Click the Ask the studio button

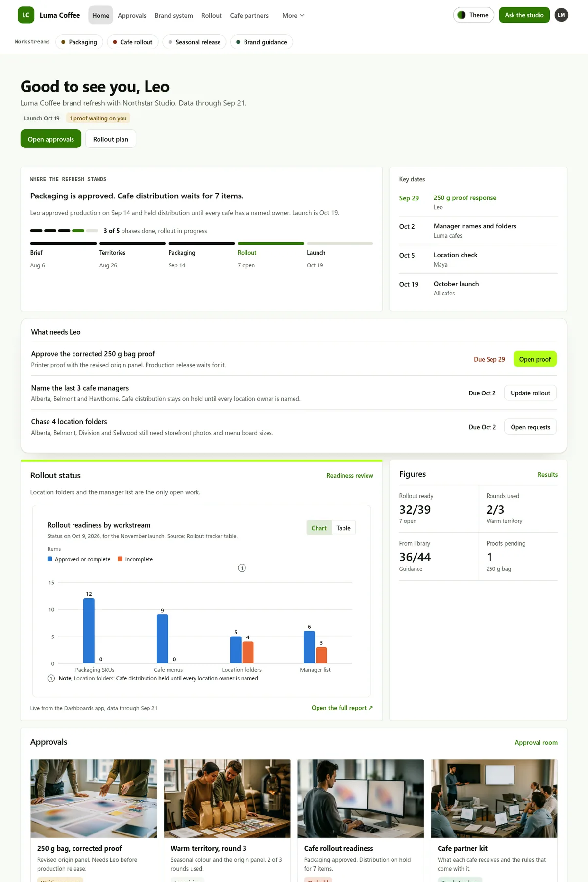(524, 15)
